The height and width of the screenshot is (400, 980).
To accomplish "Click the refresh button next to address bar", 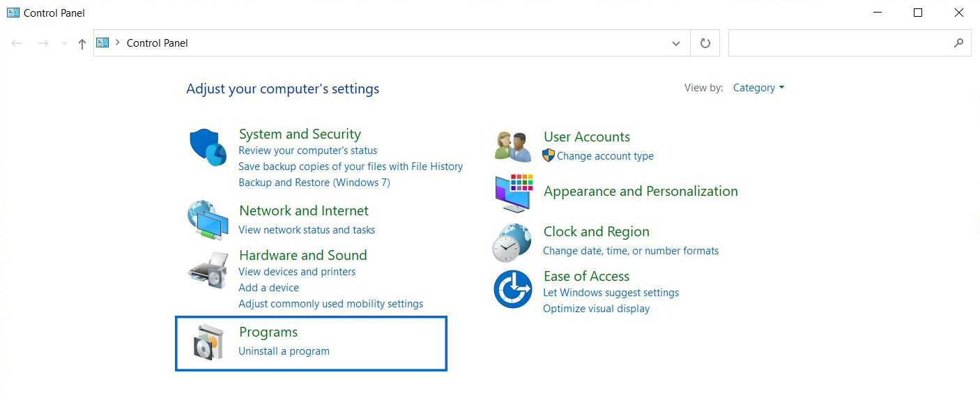I will [x=705, y=43].
